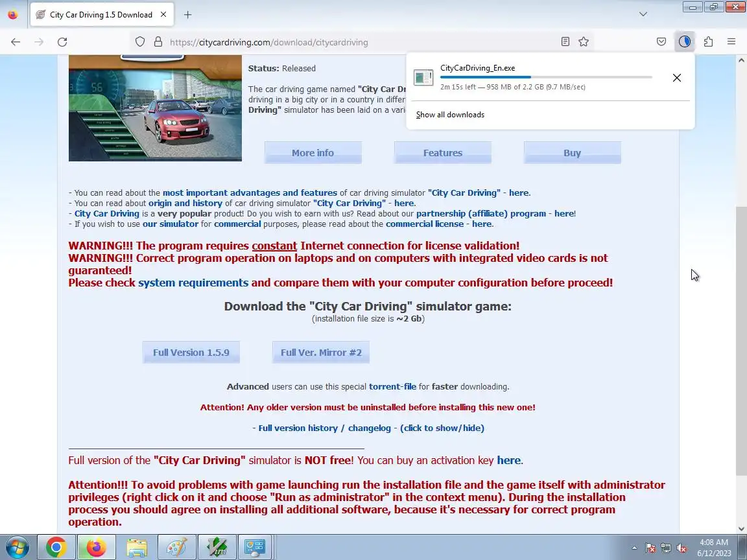
Task: Click the scroll up arrow
Action: click(x=741, y=60)
